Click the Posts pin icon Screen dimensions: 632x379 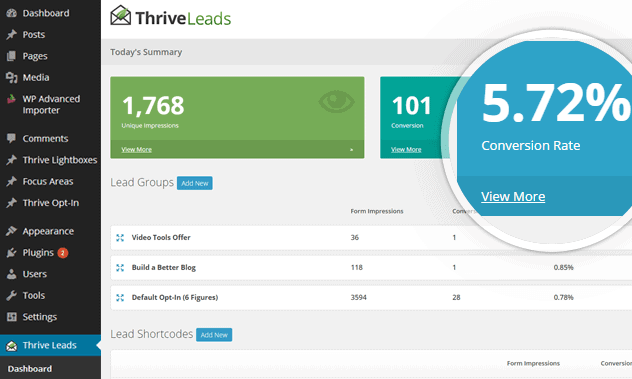[12, 35]
